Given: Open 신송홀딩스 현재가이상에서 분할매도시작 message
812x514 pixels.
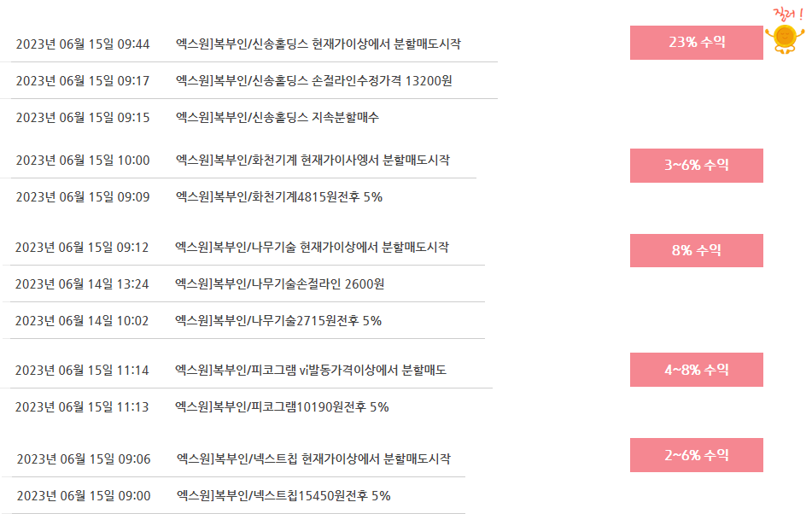Looking at the screenshot, I should tap(318, 44).
